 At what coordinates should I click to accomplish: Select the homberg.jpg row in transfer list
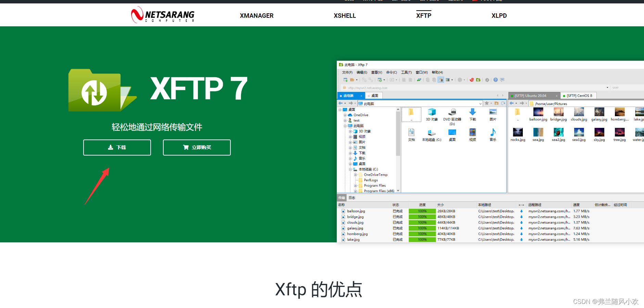[490, 234]
